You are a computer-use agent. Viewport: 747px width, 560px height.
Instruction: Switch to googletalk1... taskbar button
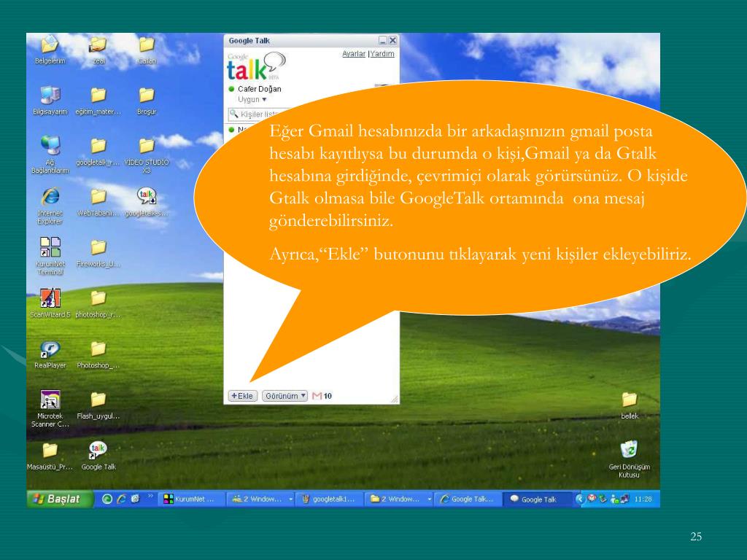[x=329, y=499]
